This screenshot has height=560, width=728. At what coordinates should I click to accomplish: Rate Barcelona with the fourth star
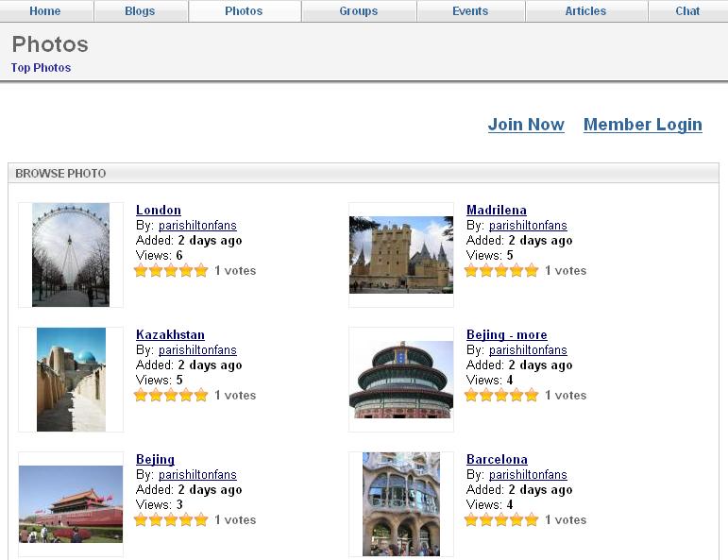tap(516, 520)
